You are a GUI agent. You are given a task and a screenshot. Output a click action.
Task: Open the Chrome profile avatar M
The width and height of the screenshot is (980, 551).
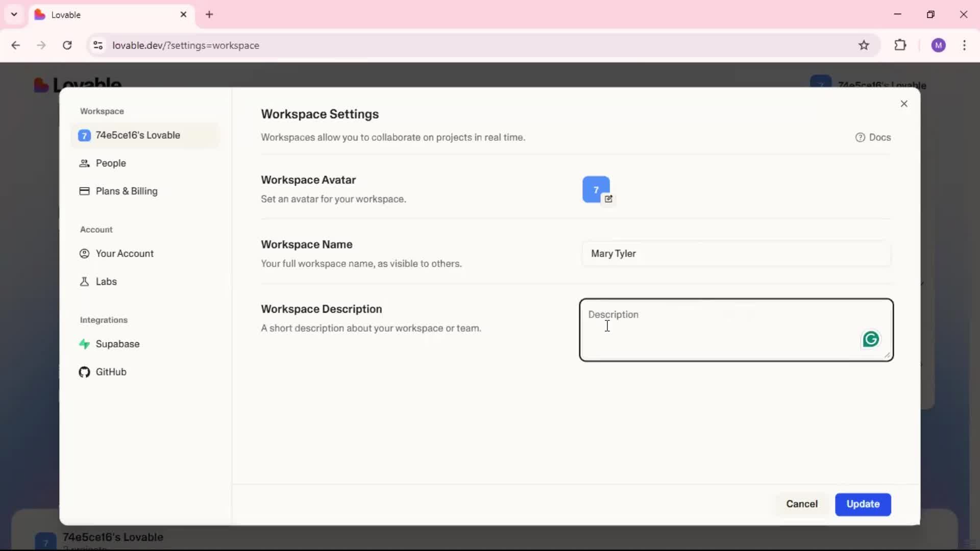pos(938,45)
